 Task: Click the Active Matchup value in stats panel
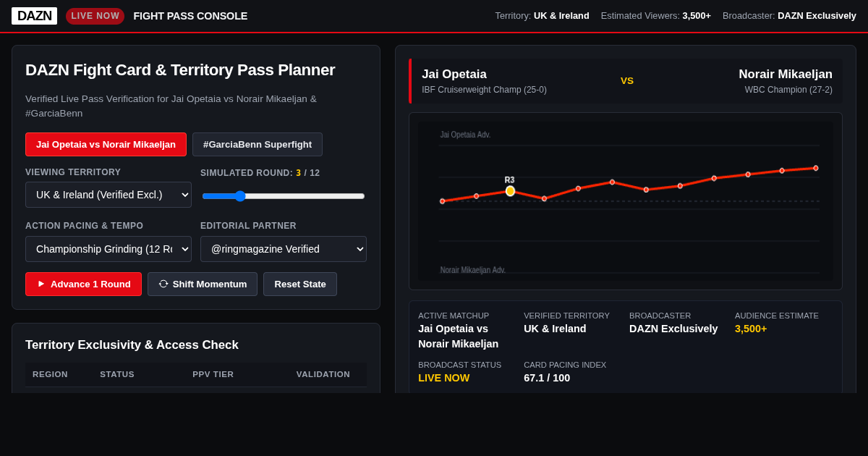point(459,337)
